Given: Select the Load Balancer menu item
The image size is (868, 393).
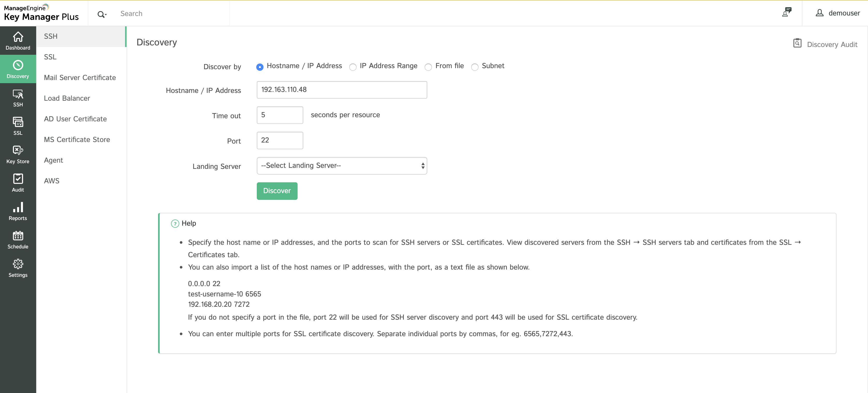Looking at the screenshot, I should 67,98.
